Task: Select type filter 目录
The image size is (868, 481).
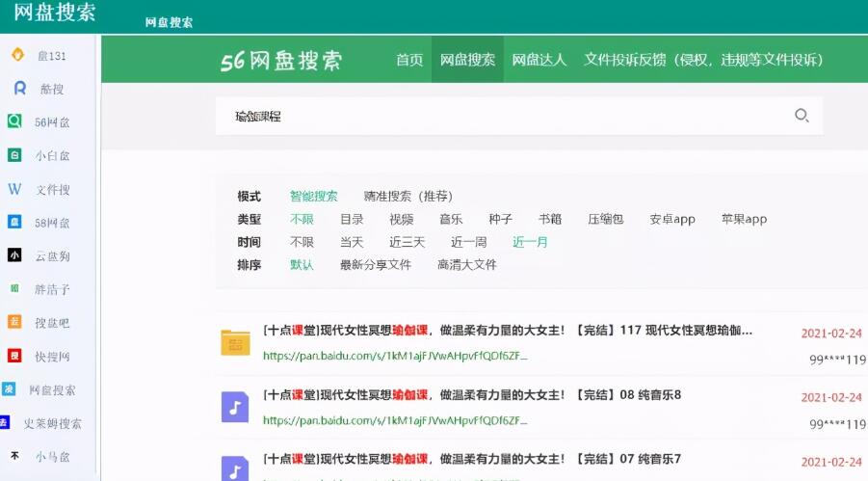Action: (352, 219)
